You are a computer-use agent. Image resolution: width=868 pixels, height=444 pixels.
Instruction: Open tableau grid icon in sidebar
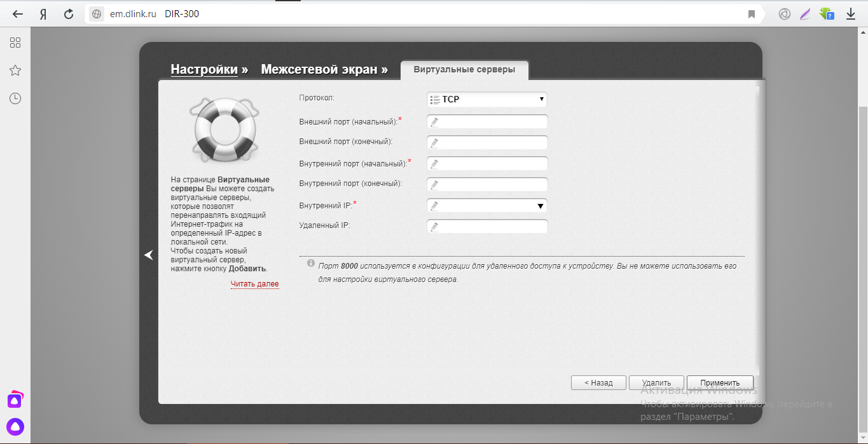pos(15,43)
